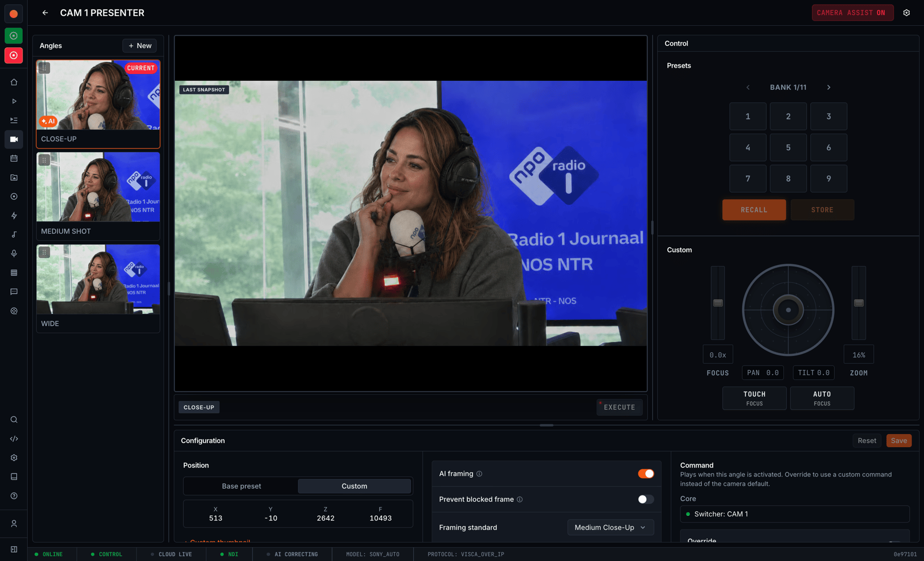
Task: Open the calendar icon in the sidebar
Action: 14,158
